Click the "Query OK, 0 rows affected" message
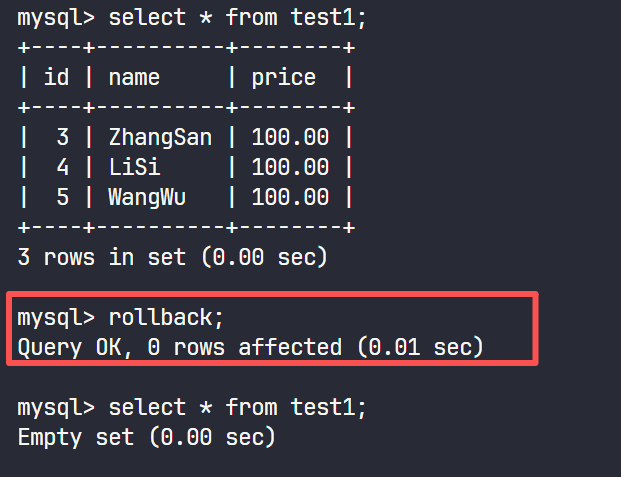The image size is (621, 477). tap(250, 347)
